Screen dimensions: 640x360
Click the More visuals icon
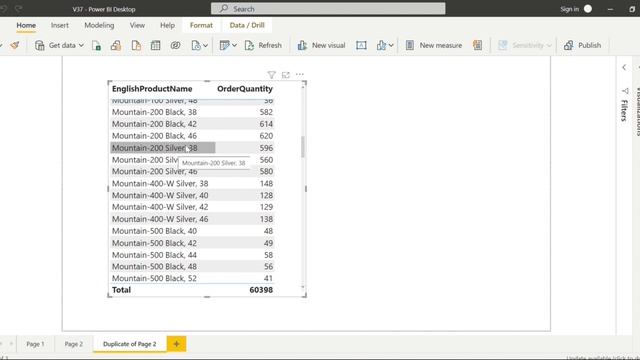381,45
